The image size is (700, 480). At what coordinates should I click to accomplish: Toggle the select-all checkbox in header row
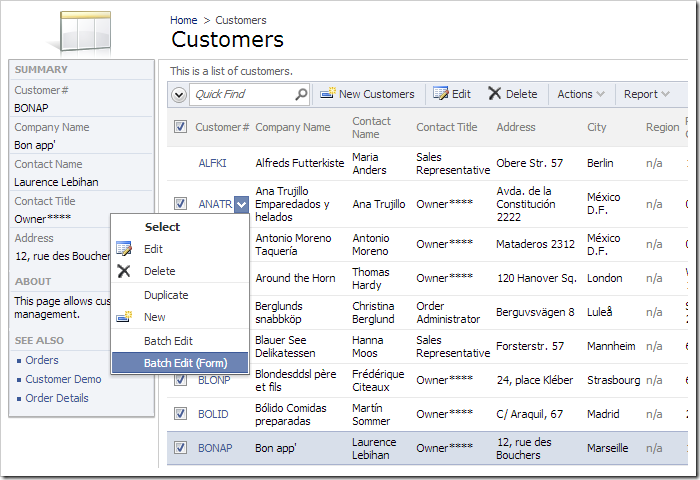180,127
